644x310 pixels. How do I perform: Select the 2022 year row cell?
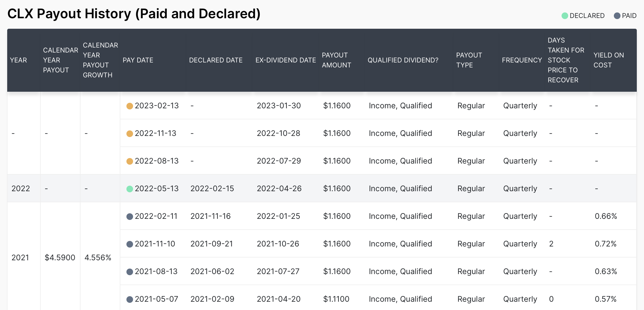click(21, 188)
